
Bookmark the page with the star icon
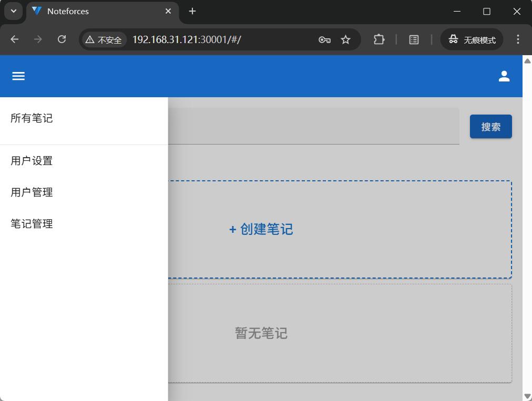pyautogui.click(x=345, y=40)
